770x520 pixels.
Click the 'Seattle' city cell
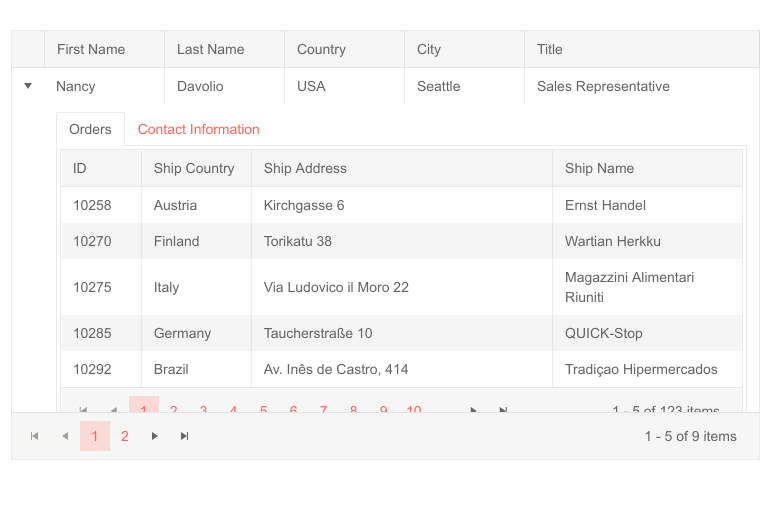click(x=465, y=86)
